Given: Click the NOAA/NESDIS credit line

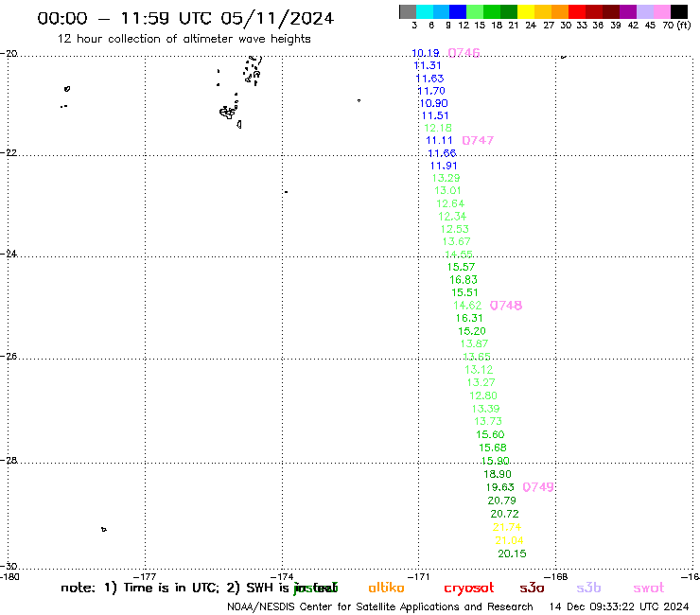Looking at the screenshot, I should click(380, 606).
